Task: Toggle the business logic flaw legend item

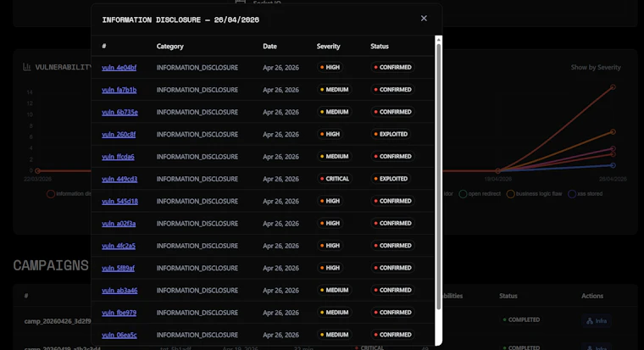Action: pyautogui.click(x=534, y=194)
